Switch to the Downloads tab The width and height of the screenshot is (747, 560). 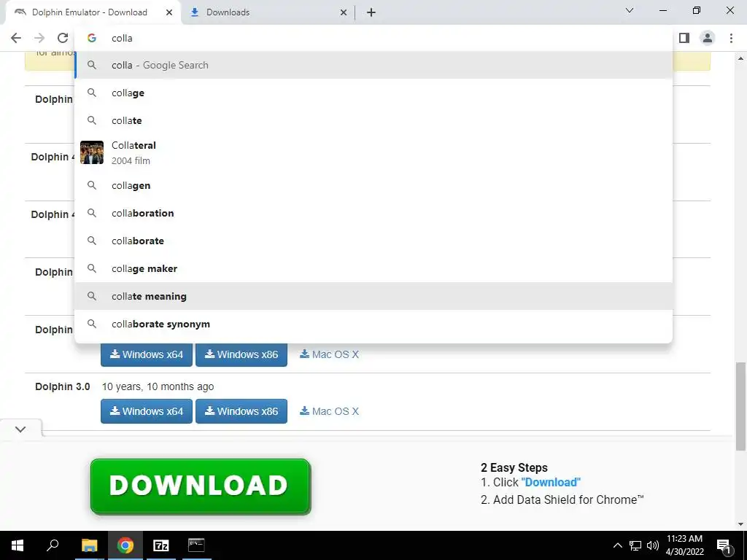coord(267,12)
